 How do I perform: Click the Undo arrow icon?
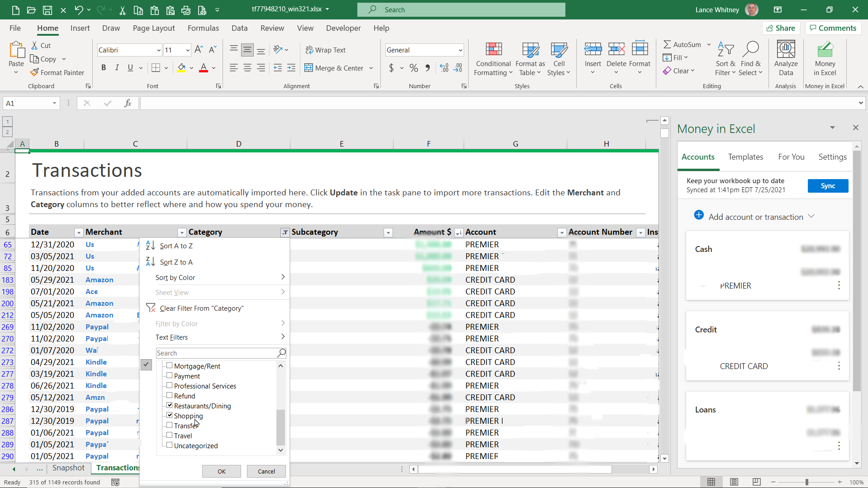79,9
